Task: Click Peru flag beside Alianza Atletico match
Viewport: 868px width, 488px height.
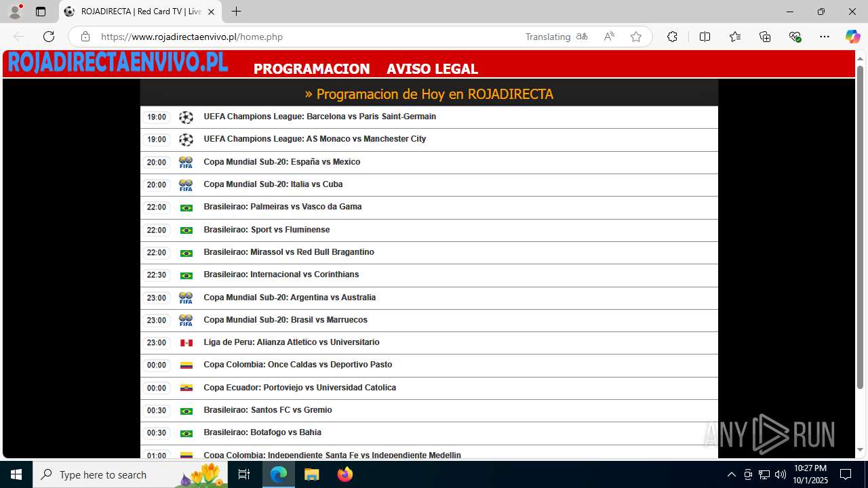Action: [186, 343]
